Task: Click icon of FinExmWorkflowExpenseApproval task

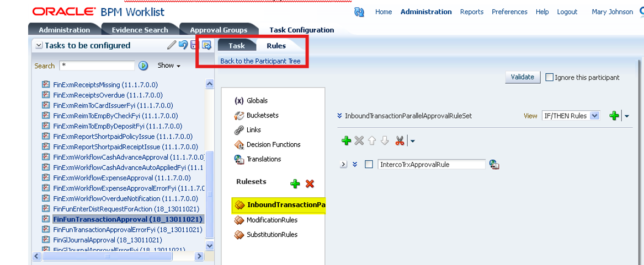Action: 46,178
